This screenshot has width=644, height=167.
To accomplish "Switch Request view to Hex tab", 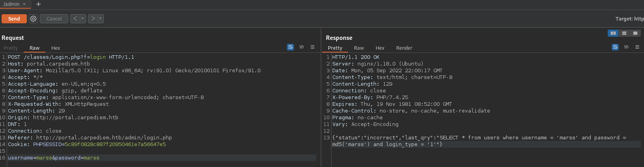I will [x=56, y=48].
